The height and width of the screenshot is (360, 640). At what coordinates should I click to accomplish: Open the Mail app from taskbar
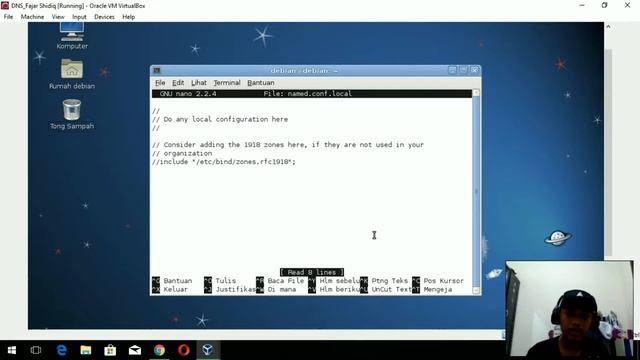135,350
